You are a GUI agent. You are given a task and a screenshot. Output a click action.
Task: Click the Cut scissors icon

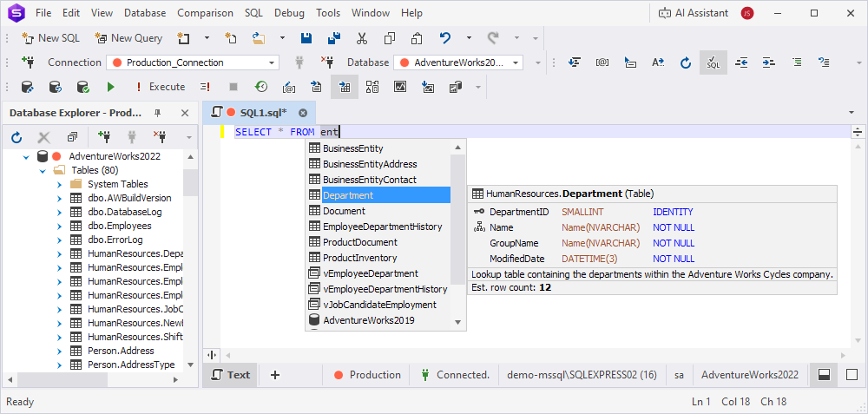[362, 38]
